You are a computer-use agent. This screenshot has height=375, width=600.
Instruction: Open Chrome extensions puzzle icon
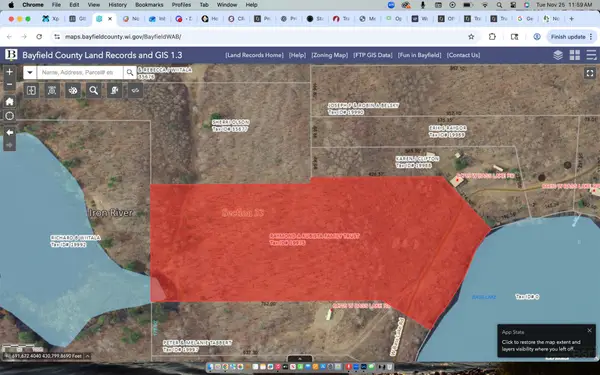click(x=492, y=37)
